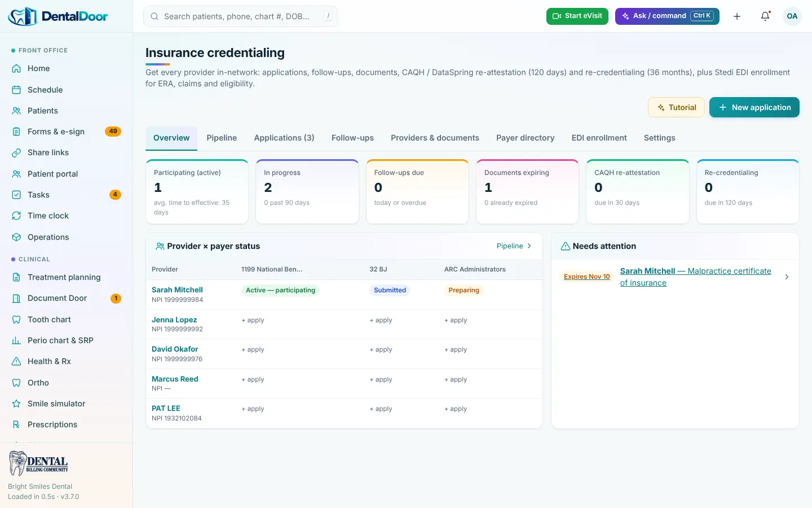Click the Document Door icon
Viewport: 812px width, 508px height.
[x=16, y=298]
